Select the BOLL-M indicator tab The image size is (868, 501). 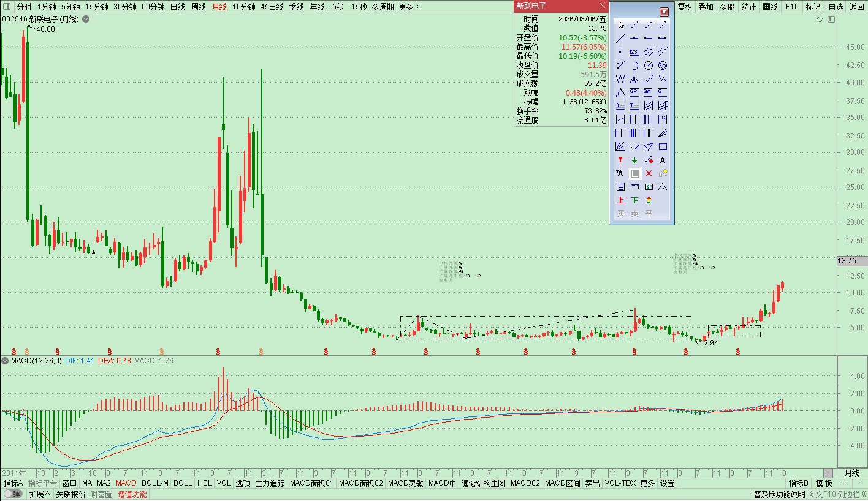pyautogui.click(x=155, y=483)
